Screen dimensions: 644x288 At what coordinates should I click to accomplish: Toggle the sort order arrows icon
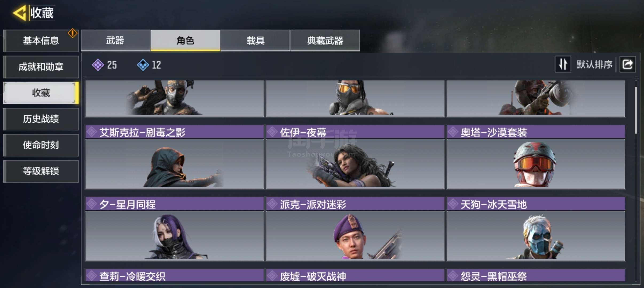[563, 64]
